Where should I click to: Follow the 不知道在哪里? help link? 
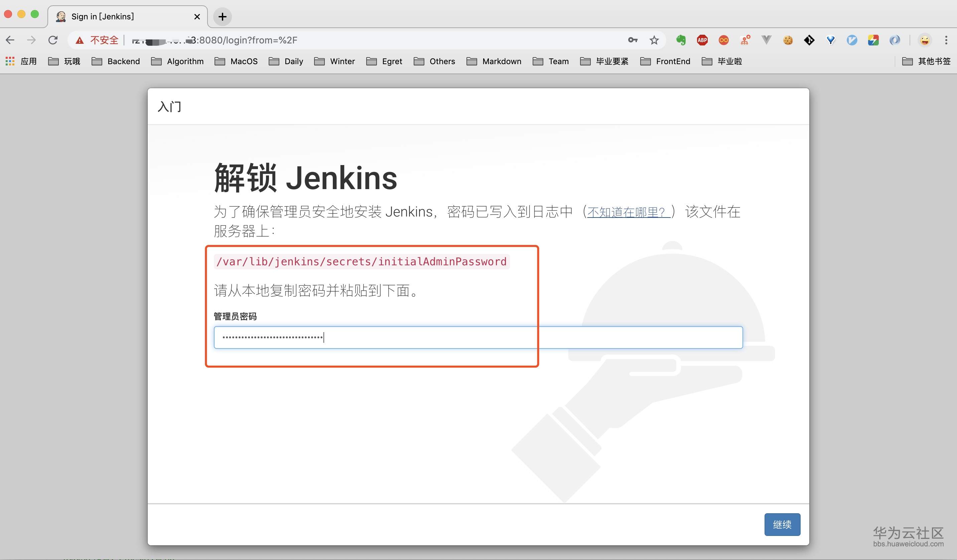(x=628, y=212)
